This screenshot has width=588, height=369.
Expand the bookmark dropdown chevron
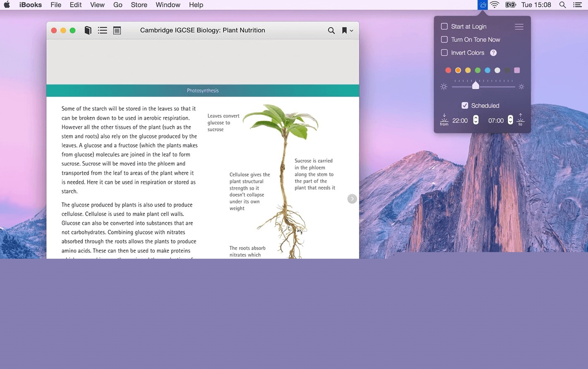[x=352, y=31]
